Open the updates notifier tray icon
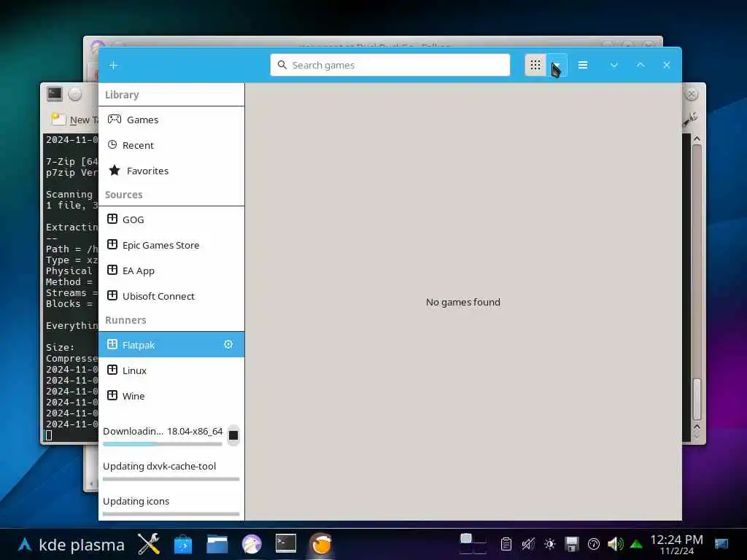 pos(594,544)
